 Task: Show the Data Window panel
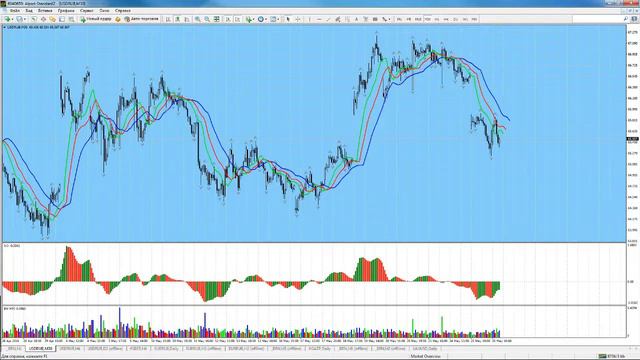(x=43, y=19)
